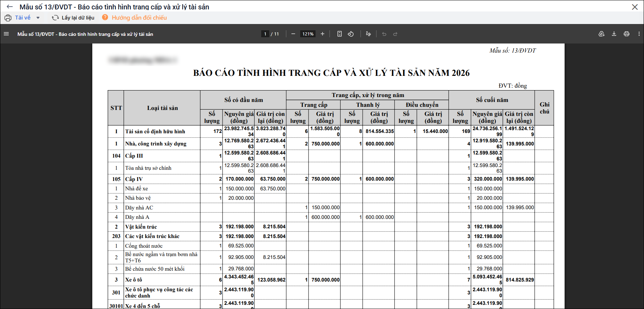The width and height of the screenshot is (644, 309).
Task: Click the undo arrow in PDF toolbar
Action: point(384,34)
